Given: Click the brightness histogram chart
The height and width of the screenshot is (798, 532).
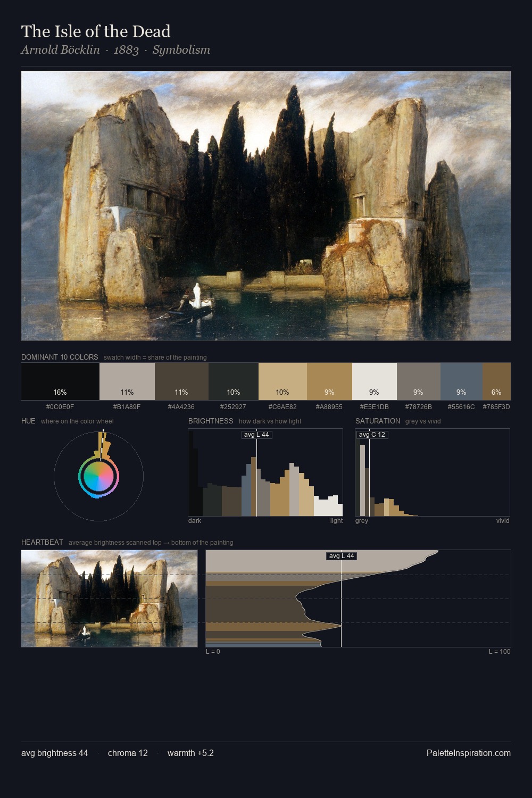Looking at the screenshot, I should tap(265, 472).
